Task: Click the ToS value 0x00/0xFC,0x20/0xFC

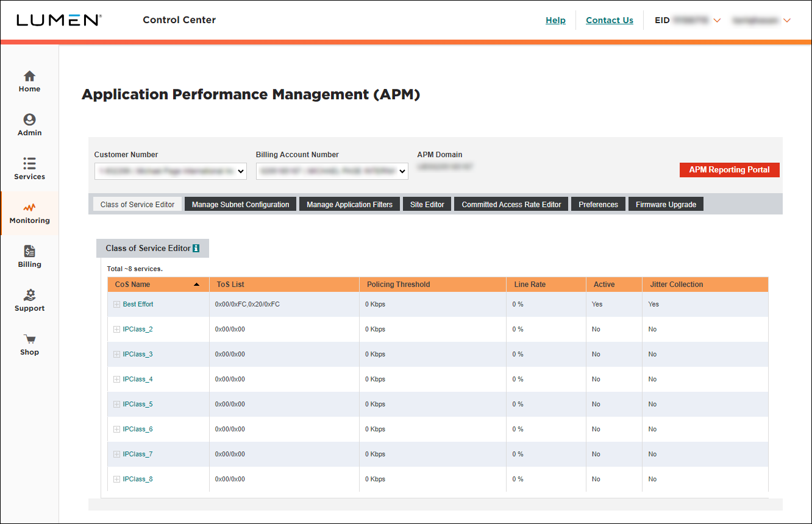Action: [248, 304]
